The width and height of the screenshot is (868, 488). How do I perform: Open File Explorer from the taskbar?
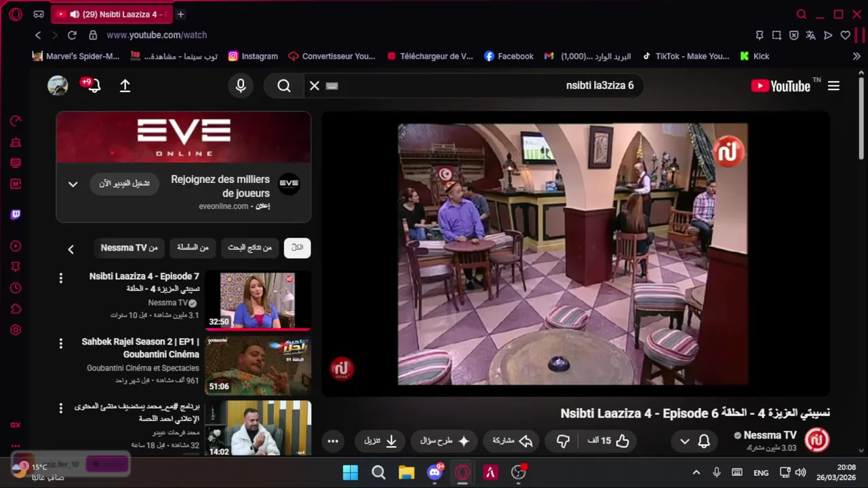[x=406, y=472]
